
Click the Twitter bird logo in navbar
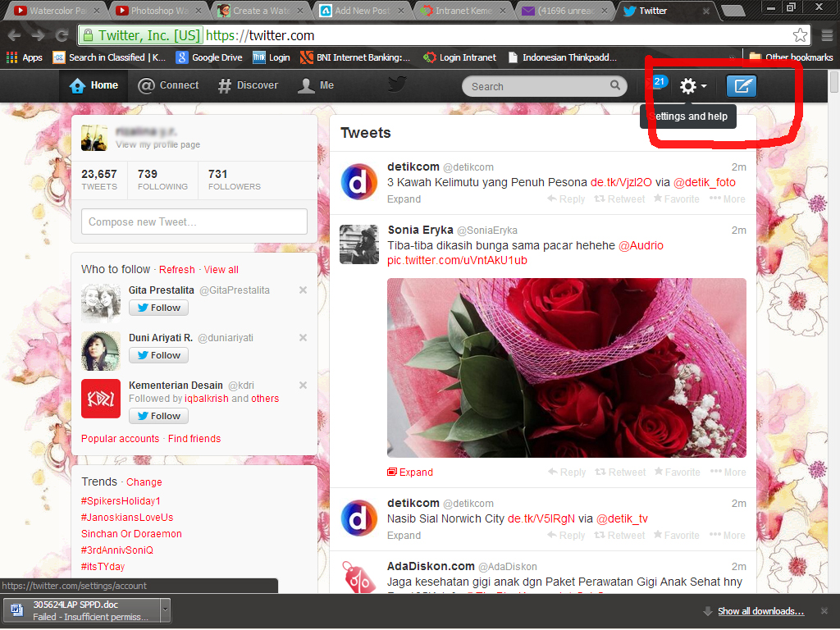(x=397, y=84)
